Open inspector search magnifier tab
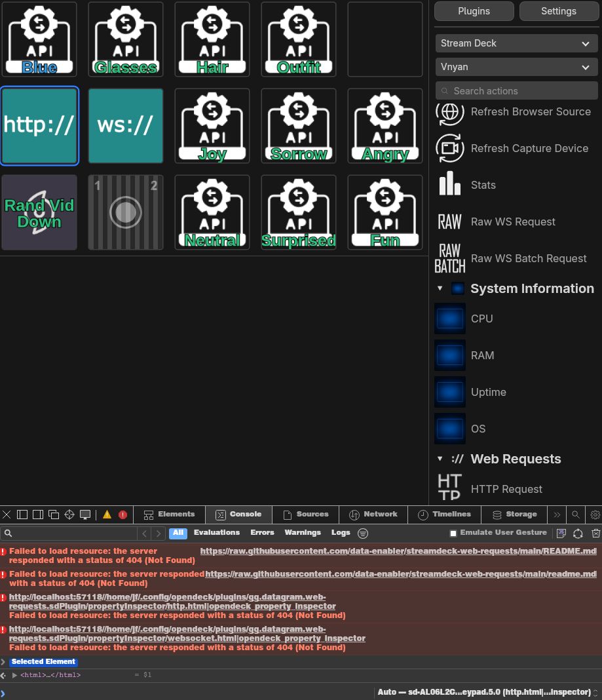 point(576,515)
